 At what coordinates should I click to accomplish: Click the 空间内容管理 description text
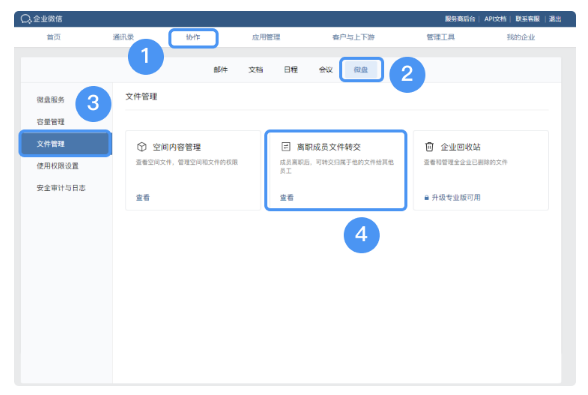(x=187, y=162)
